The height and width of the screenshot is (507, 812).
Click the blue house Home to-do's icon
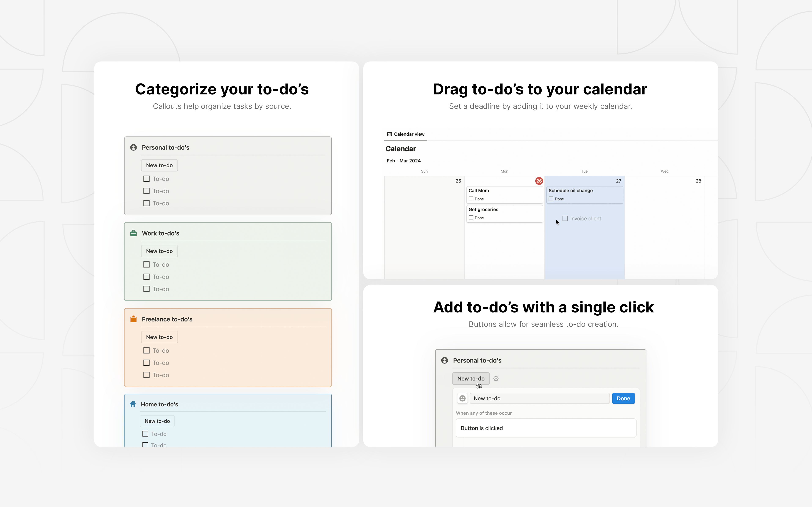(133, 404)
